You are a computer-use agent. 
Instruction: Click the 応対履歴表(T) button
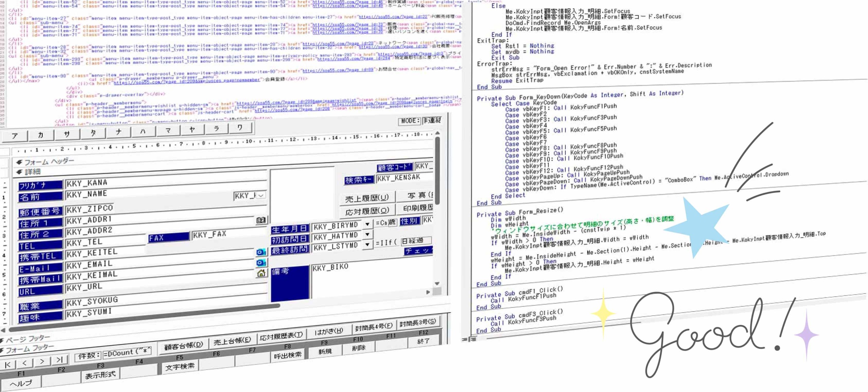tap(281, 336)
